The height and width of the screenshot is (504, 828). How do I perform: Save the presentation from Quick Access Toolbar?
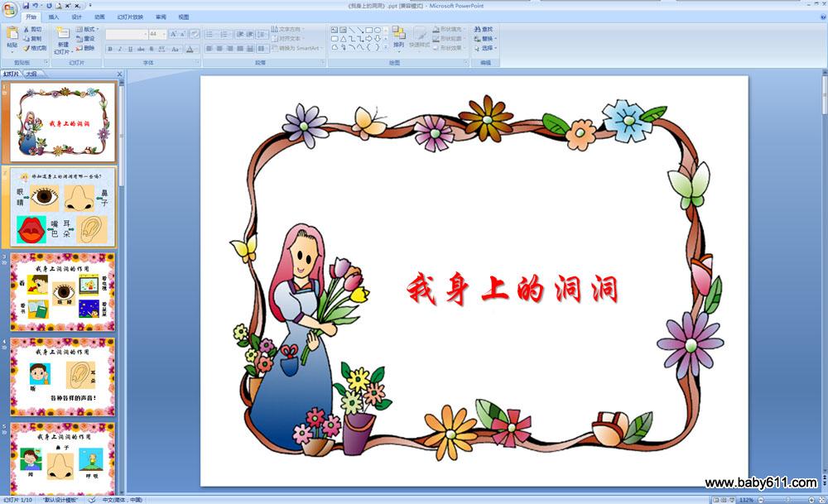click(x=26, y=6)
